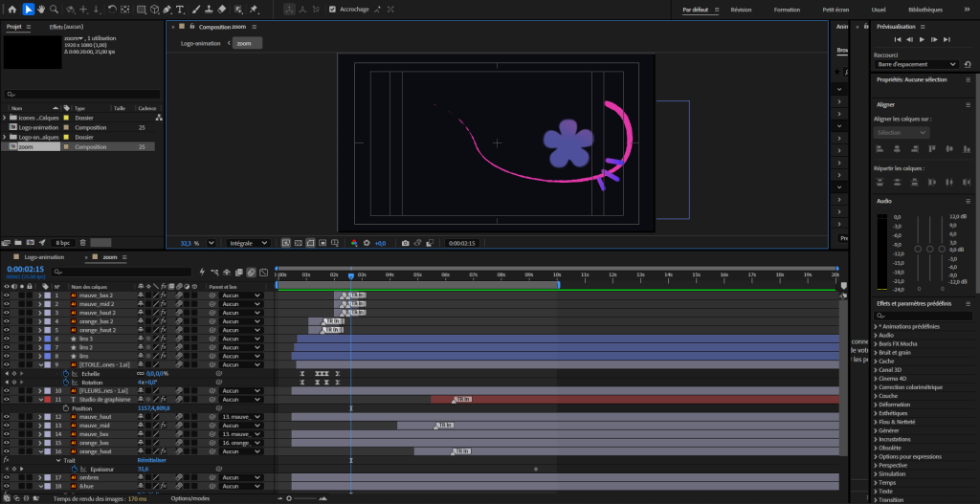Expand the Audio effects category
Viewport: 980px width, 504px height.
885,336
